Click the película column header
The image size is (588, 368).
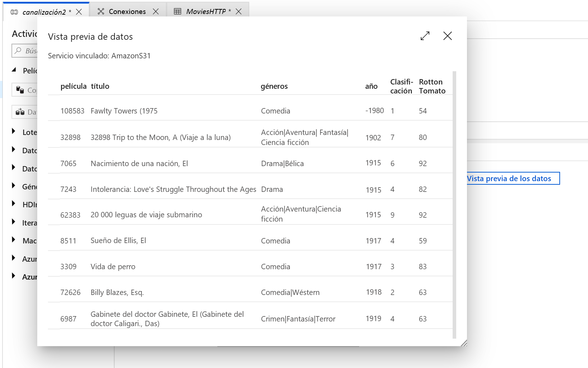(x=73, y=86)
